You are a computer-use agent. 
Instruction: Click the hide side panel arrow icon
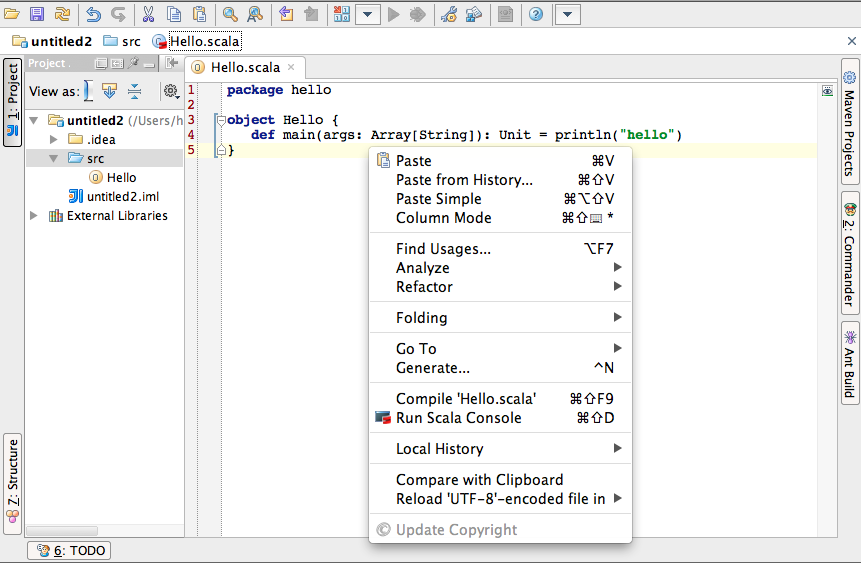(x=172, y=63)
